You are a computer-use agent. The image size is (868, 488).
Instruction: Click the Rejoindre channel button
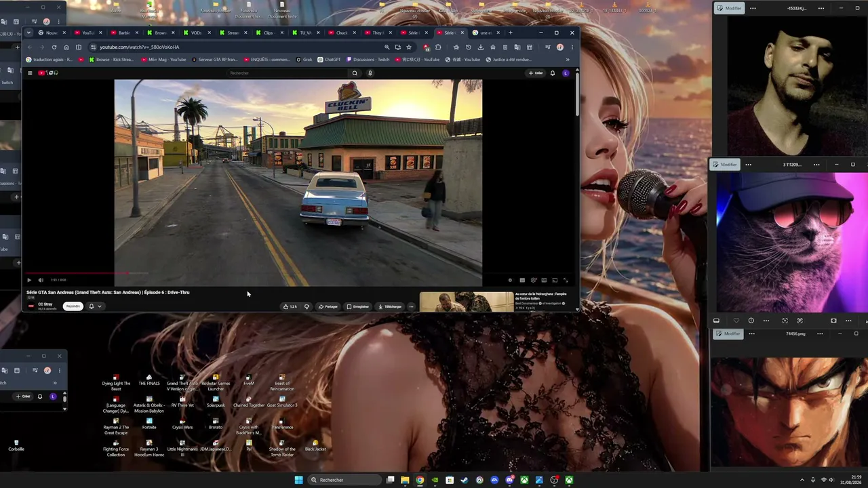coord(73,306)
